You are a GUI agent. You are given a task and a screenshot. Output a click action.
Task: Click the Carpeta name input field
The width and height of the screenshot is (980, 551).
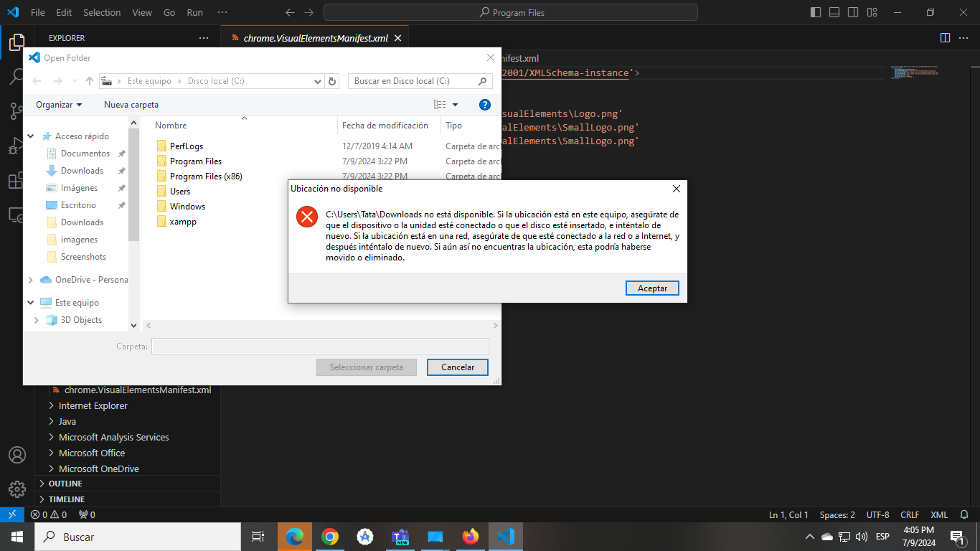coord(320,347)
